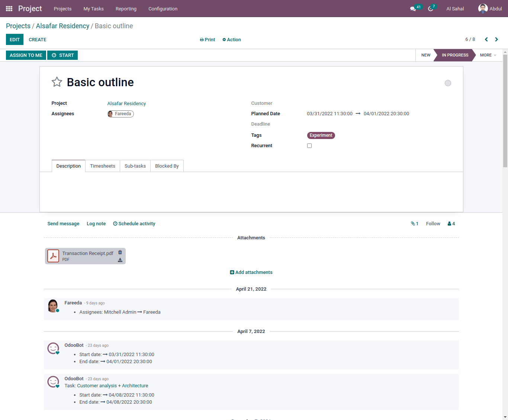The image size is (508, 420).
Task: Go to previous record arrow
Action: coord(486,39)
